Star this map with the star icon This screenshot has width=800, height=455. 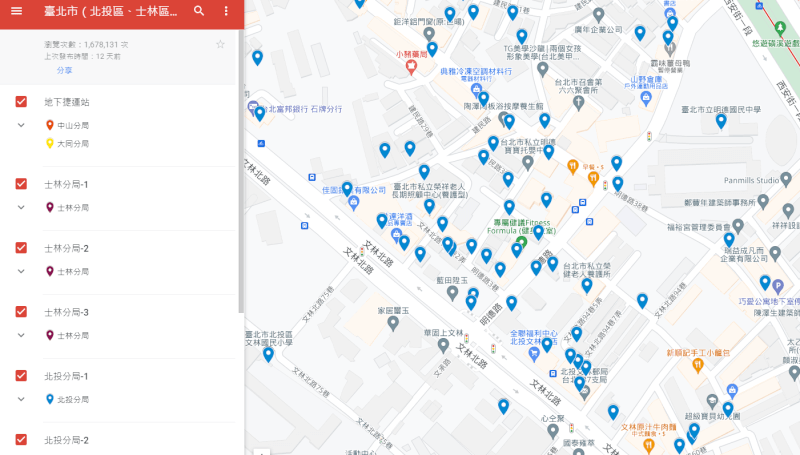click(x=220, y=44)
